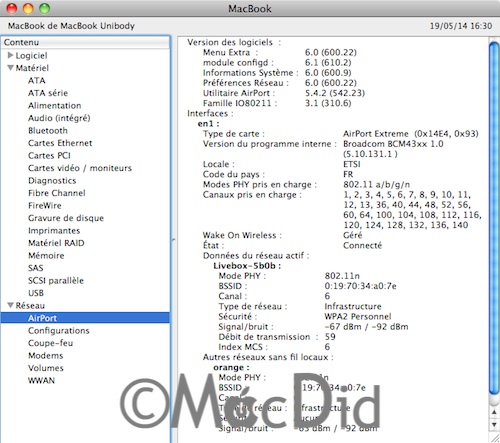Select Cartes PCI entry
This screenshot has height=443, width=500.
tap(49, 156)
